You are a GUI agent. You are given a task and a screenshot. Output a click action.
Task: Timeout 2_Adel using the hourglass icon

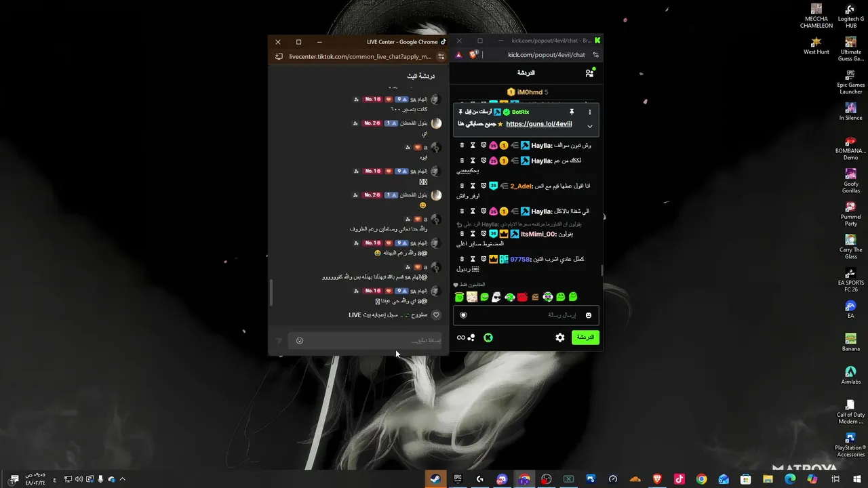click(x=473, y=186)
